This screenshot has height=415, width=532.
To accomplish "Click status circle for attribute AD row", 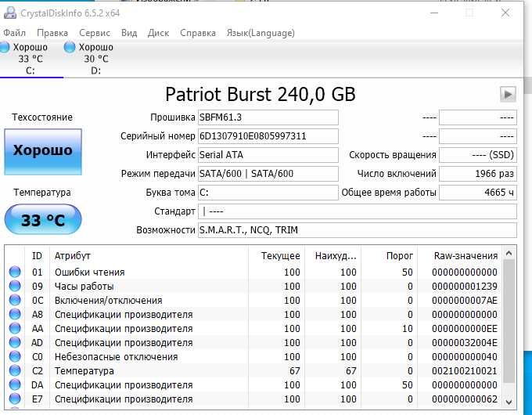I will (15, 342).
